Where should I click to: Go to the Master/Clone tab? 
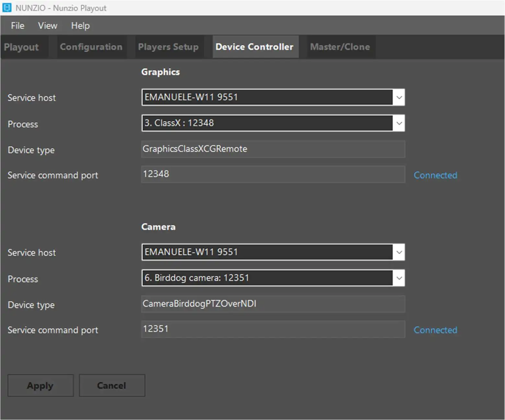[x=340, y=47]
